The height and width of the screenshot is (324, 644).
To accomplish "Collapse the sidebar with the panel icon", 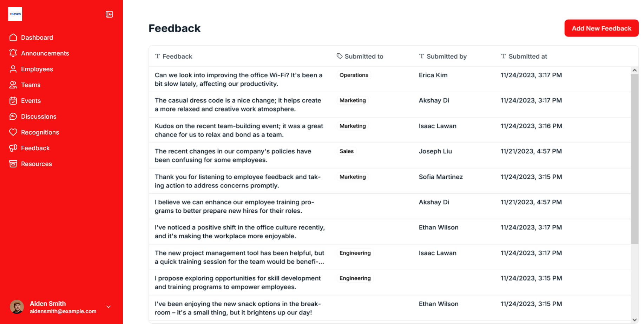I will click(x=109, y=14).
